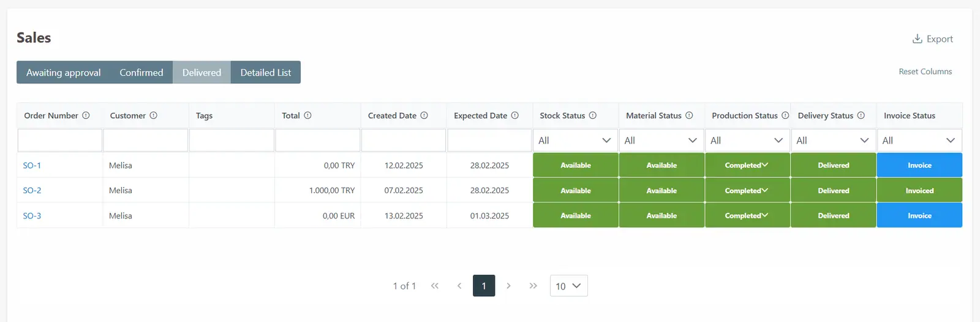Open the Production Status filter dropdown

click(x=748, y=140)
